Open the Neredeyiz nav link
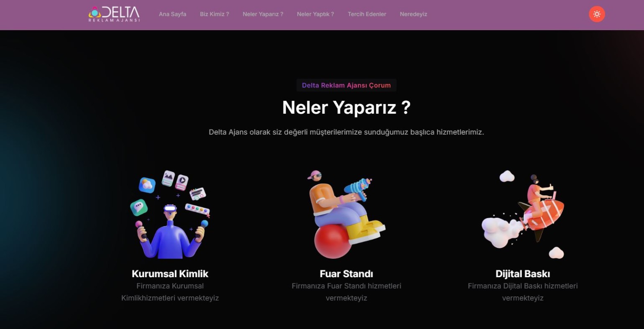 point(414,14)
